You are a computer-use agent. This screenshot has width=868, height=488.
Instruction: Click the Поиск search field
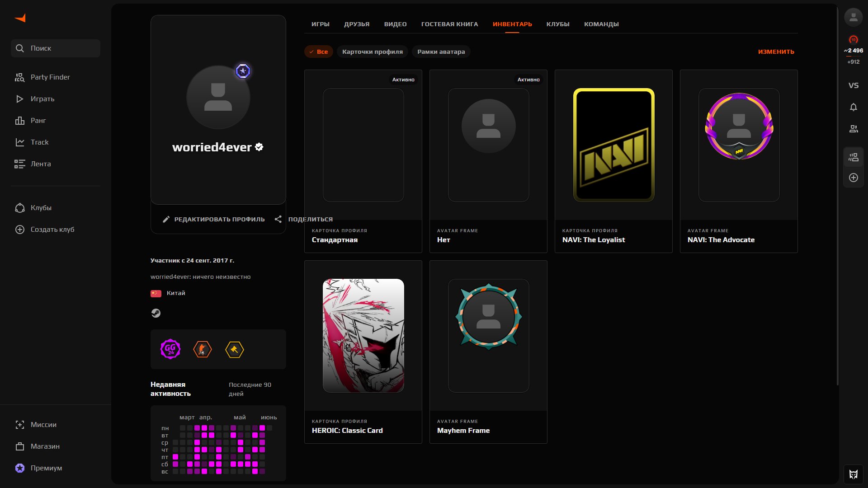coord(56,48)
